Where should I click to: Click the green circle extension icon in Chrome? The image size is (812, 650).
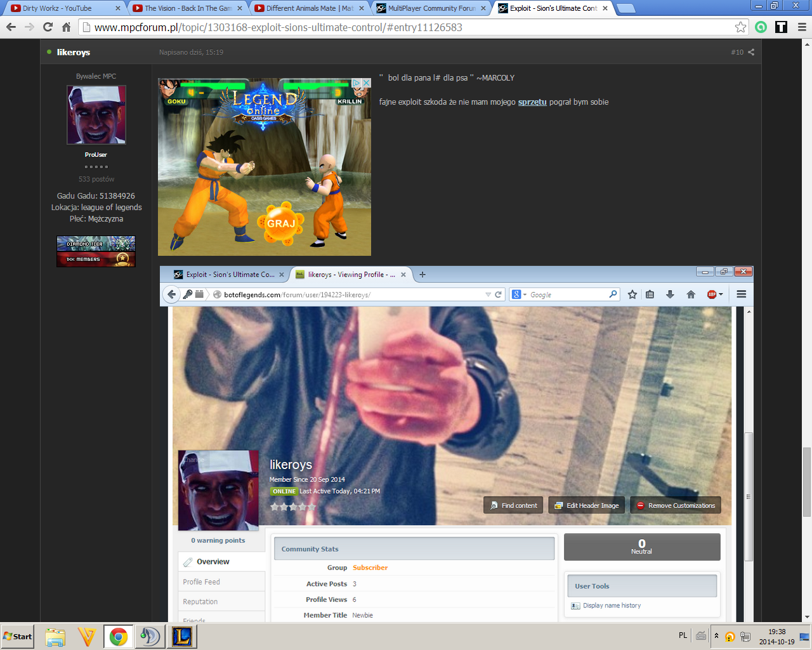[761, 27]
